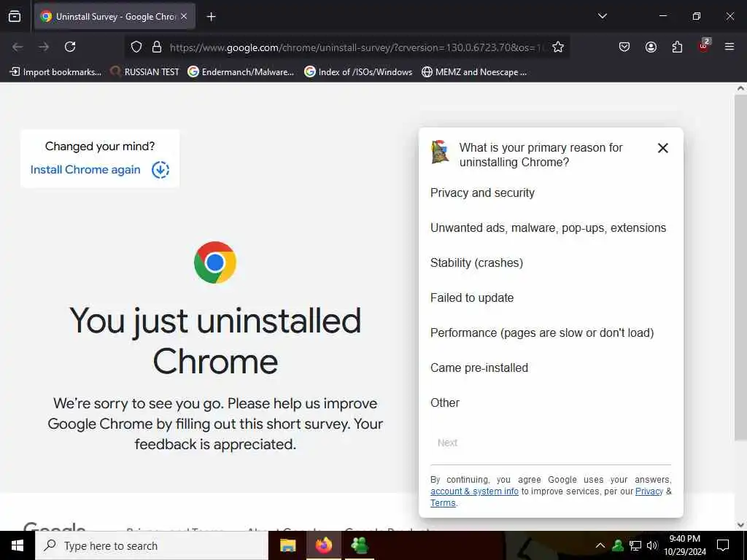The height and width of the screenshot is (560, 747).
Task: Choose Stability (crashes) reason
Action: pos(476,262)
